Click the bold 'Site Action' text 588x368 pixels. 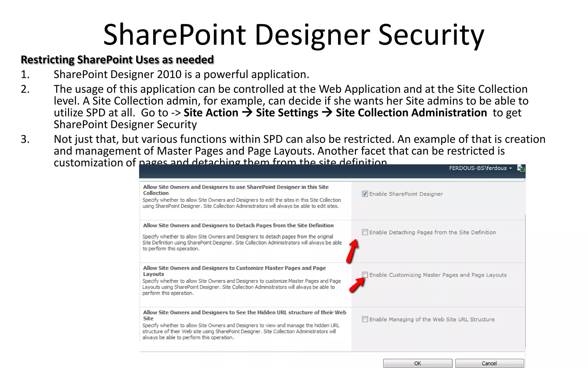click(x=211, y=113)
